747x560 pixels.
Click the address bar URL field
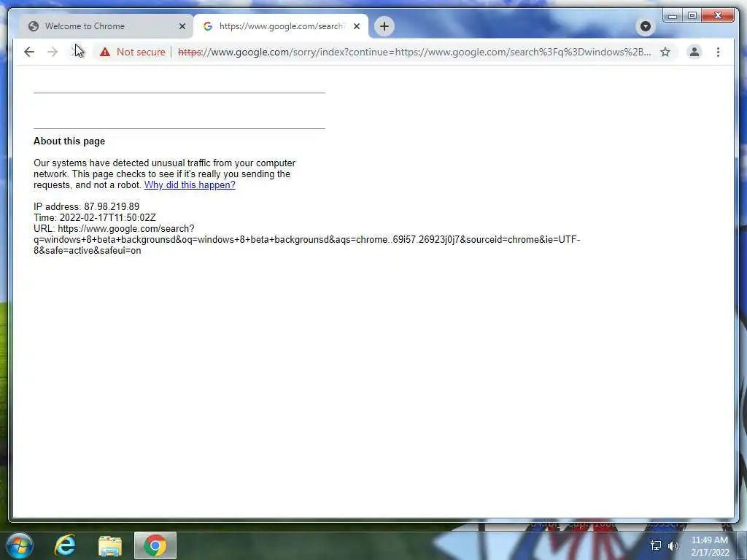click(x=414, y=52)
